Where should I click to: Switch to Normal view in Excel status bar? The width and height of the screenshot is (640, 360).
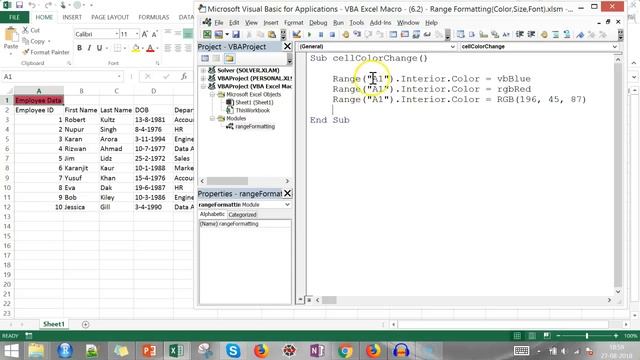[x=517, y=336]
